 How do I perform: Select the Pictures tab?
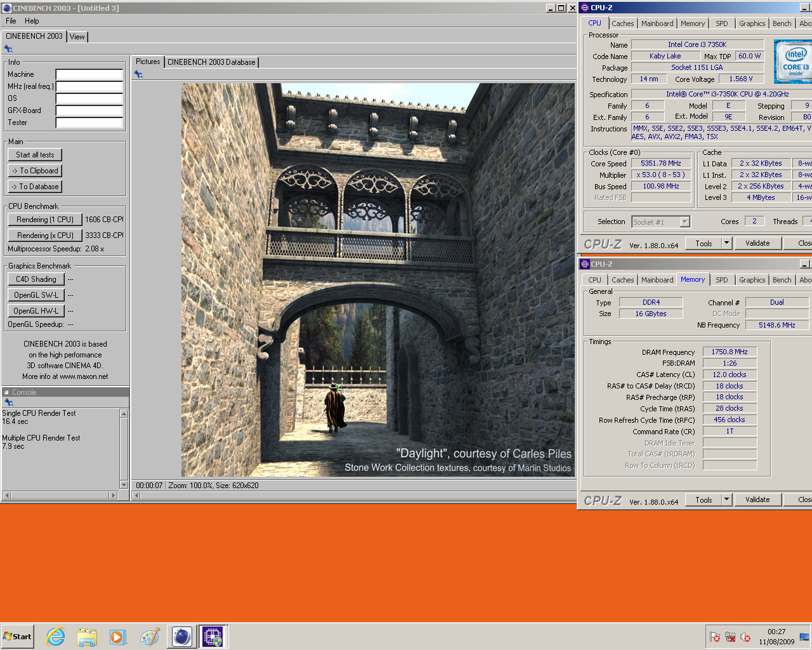pyautogui.click(x=148, y=62)
